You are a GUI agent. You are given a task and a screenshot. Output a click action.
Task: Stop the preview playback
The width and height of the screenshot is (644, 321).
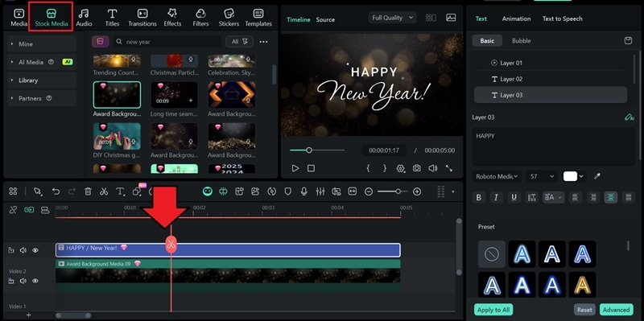312,168
